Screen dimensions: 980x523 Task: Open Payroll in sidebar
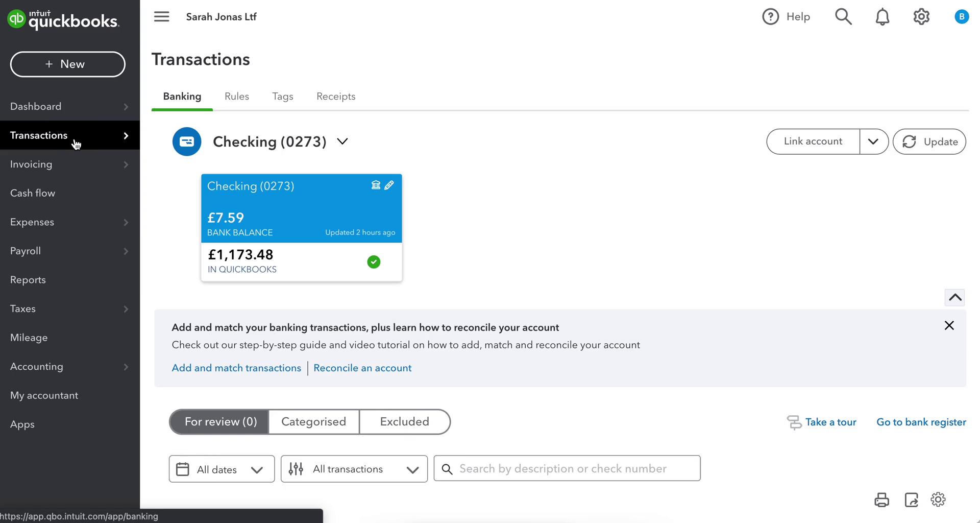(x=26, y=251)
